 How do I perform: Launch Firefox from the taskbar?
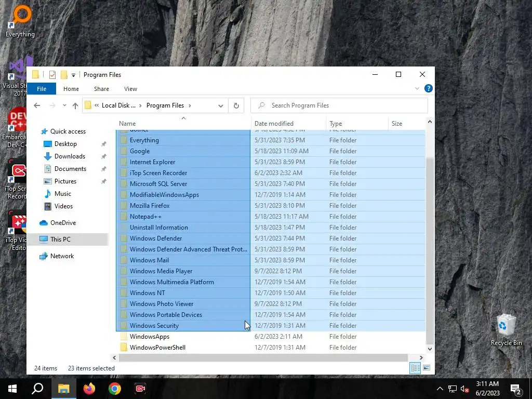(89, 389)
